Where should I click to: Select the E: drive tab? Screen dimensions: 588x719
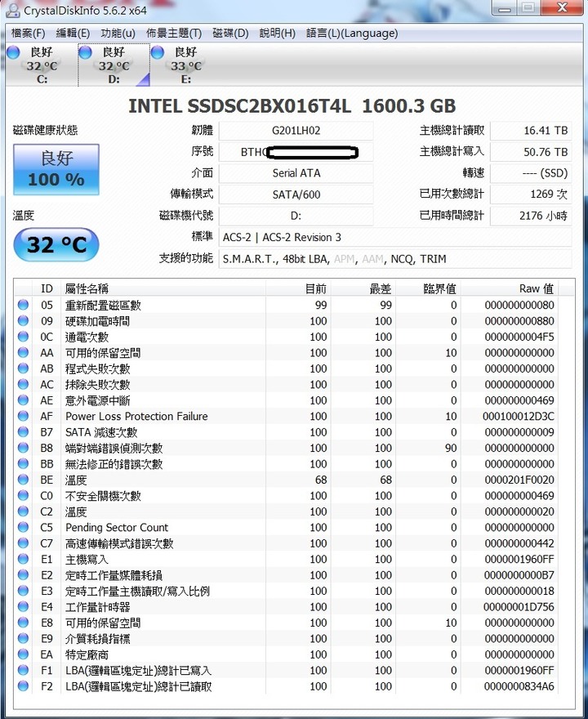[x=185, y=65]
